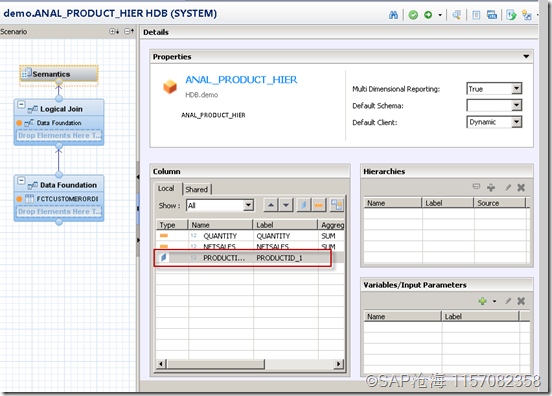
Task: Click left arrow of Column horizontal scrollbar
Action: click(x=161, y=364)
